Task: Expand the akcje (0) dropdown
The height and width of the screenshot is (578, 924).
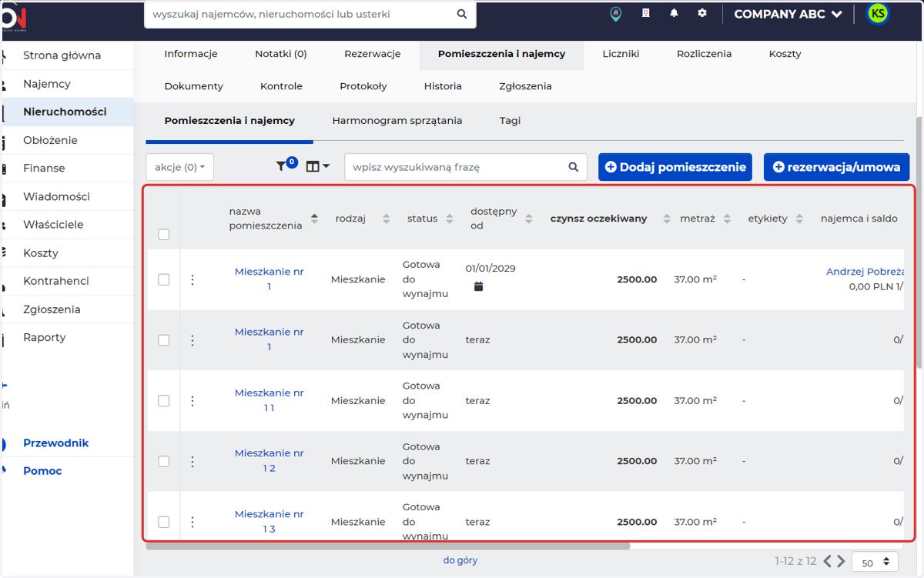Action: click(x=179, y=167)
